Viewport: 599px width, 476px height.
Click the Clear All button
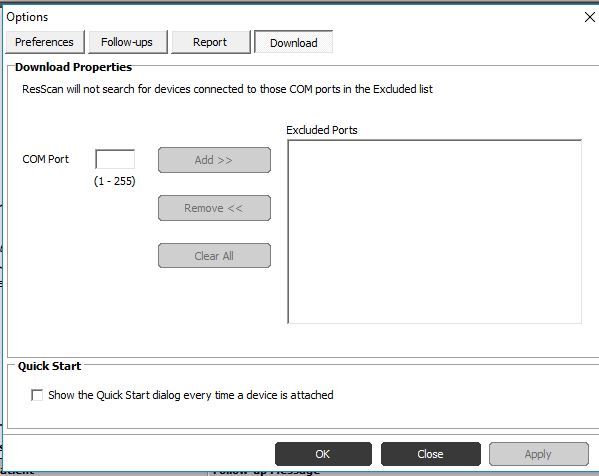[214, 256]
